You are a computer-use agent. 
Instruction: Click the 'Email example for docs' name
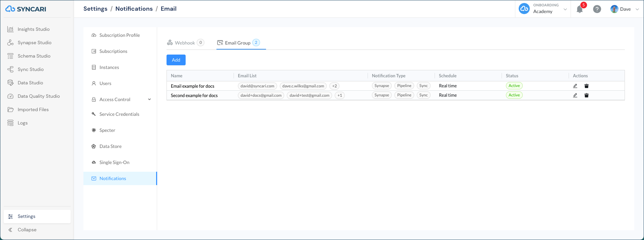click(x=193, y=86)
